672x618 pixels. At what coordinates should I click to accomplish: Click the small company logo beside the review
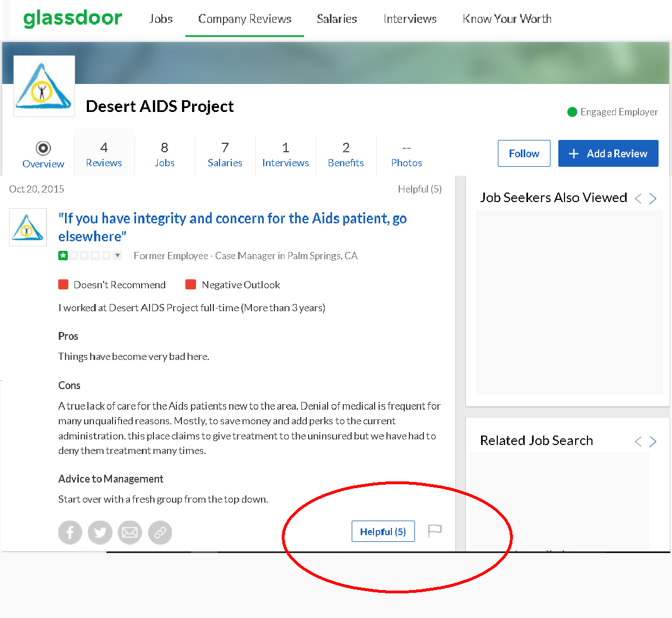28,227
